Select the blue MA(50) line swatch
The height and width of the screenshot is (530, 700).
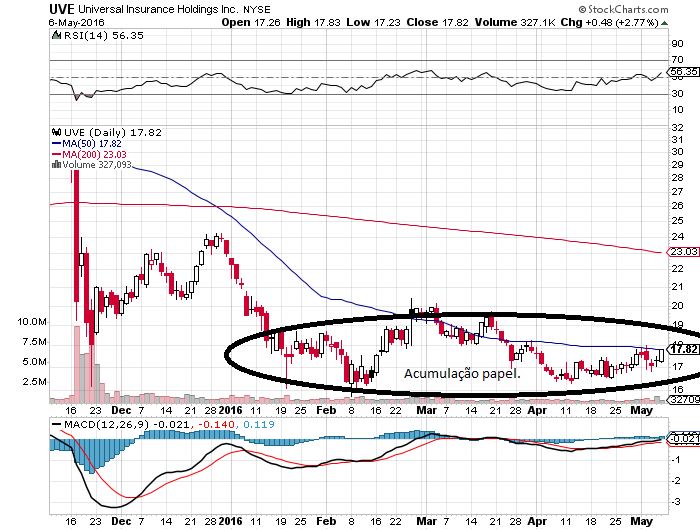point(56,144)
